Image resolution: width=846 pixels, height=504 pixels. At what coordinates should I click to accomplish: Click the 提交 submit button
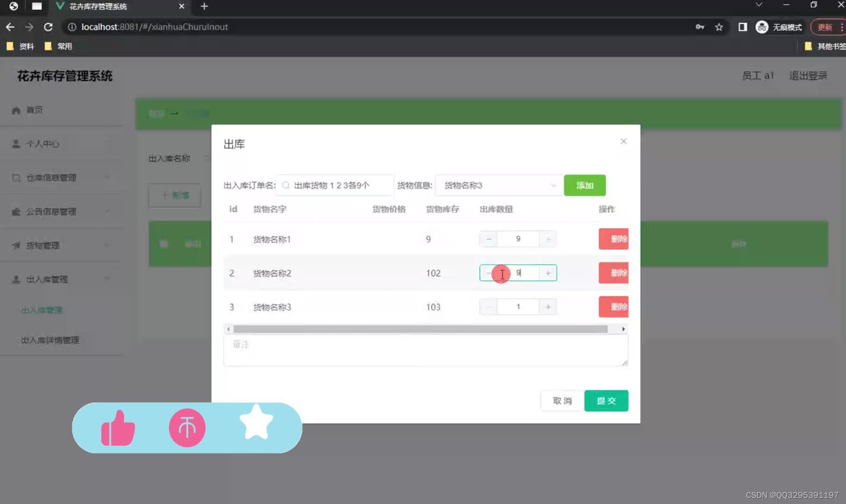(606, 400)
